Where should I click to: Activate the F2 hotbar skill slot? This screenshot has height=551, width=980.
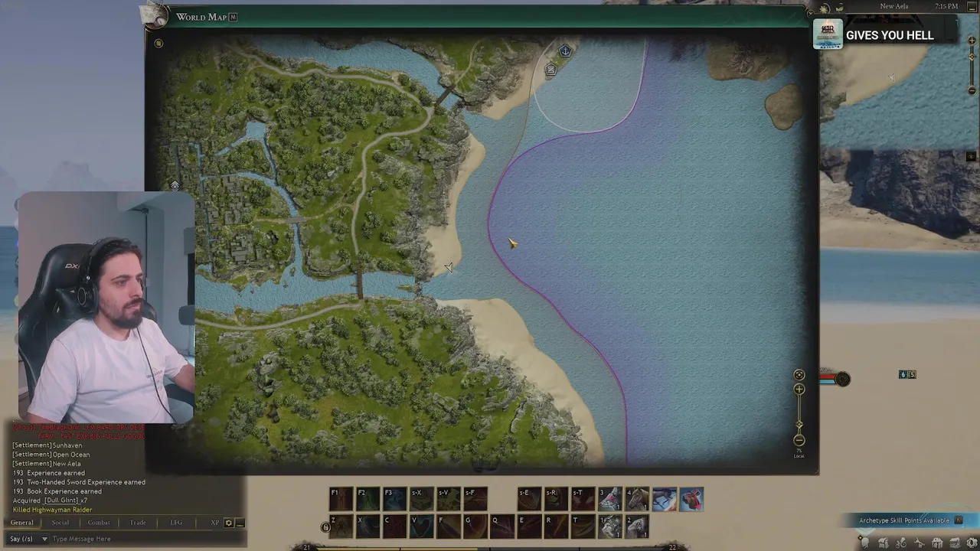[367, 499]
